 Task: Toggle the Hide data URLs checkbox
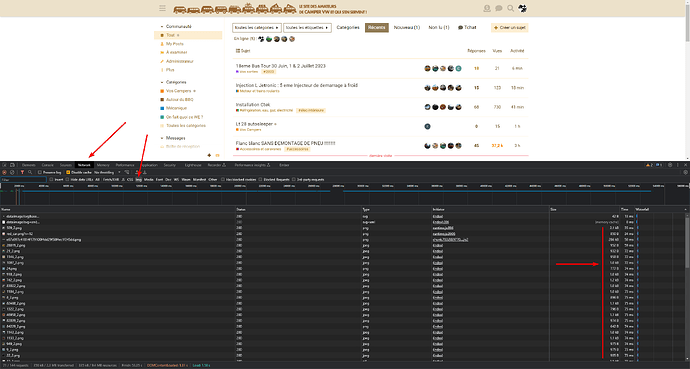click(x=67, y=179)
